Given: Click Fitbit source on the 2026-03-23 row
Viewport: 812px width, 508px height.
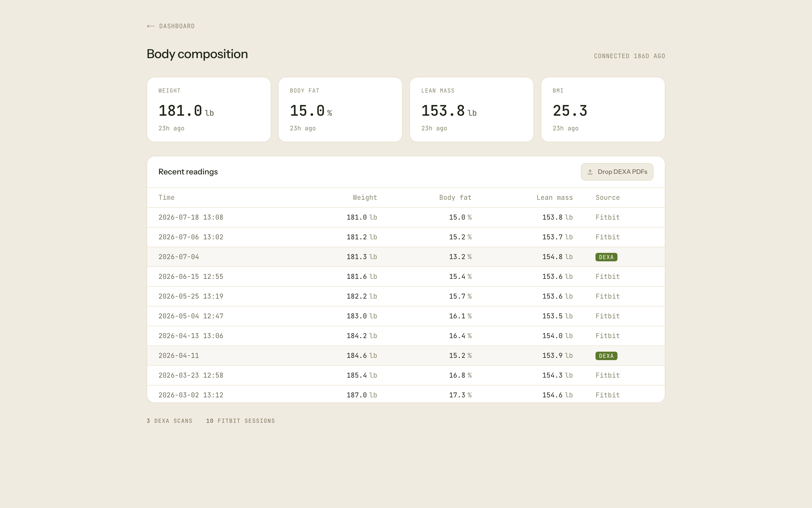Looking at the screenshot, I should click(608, 375).
